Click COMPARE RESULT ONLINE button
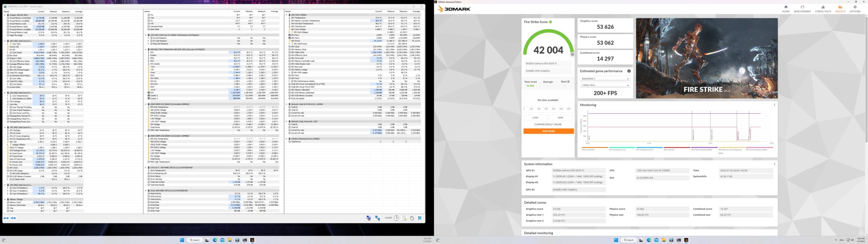The image size is (868, 244). (x=548, y=124)
